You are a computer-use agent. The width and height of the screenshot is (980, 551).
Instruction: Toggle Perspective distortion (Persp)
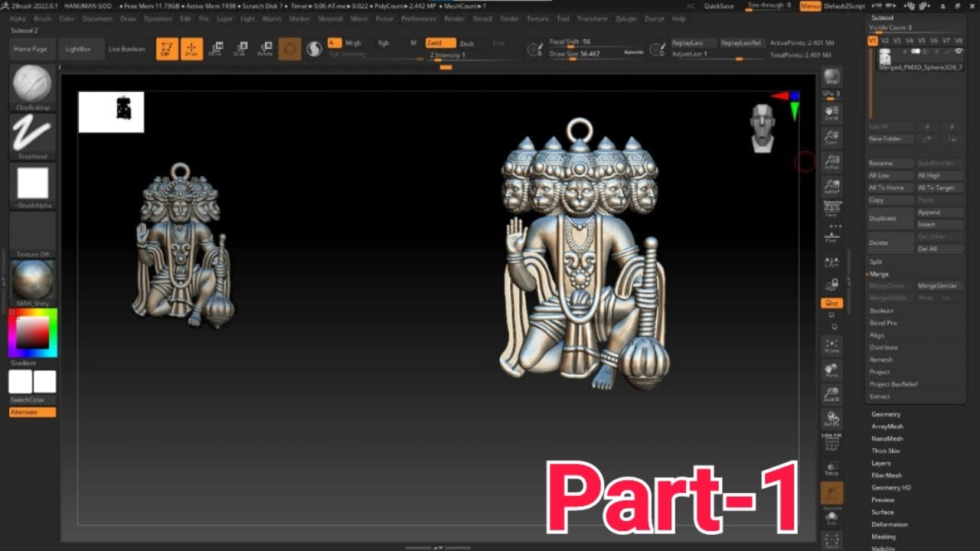coord(831,210)
